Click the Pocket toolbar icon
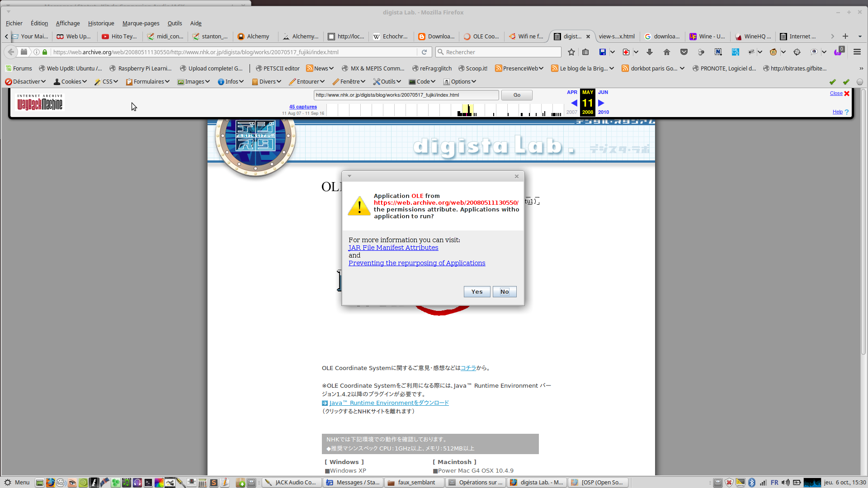The width and height of the screenshot is (868, 488). pos(684,52)
